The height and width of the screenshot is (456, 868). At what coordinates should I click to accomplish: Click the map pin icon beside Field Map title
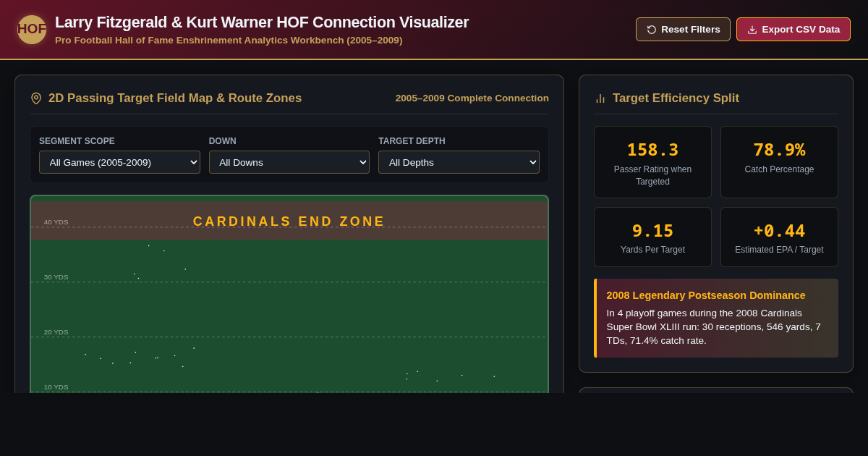(36, 98)
